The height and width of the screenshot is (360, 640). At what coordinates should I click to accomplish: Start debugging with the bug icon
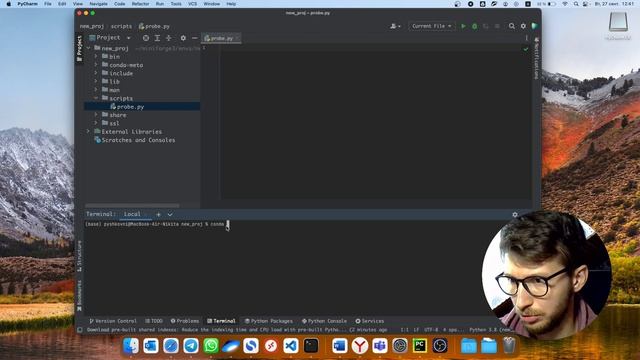(474, 26)
